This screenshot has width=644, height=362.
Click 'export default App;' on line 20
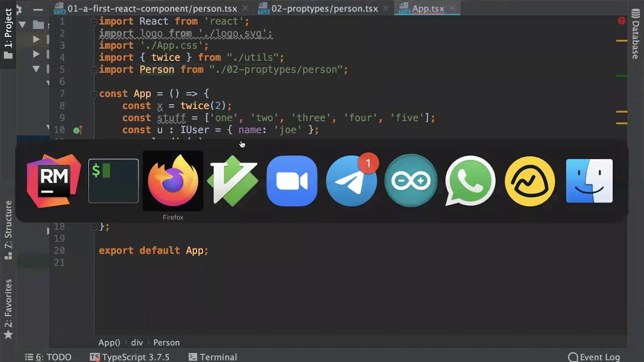(x=153, y=251)
